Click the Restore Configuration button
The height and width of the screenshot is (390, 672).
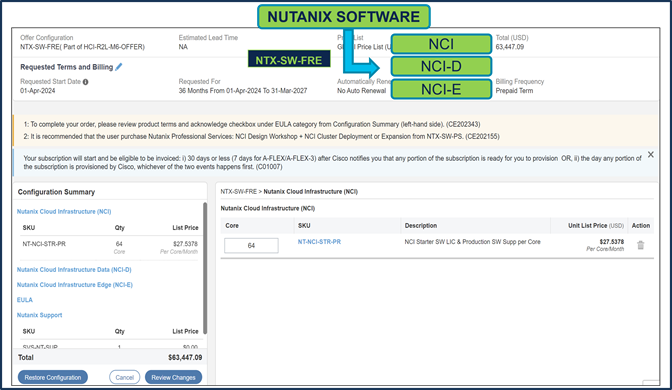click(53, 377)
